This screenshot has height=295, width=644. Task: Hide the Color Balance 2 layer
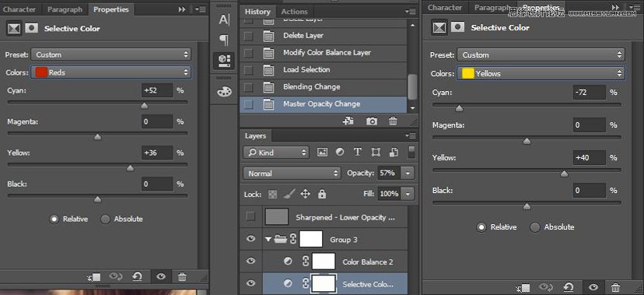250,262
